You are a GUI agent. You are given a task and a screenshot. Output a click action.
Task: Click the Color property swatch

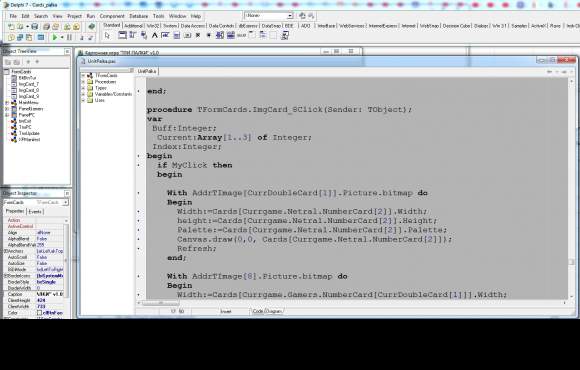coord(39,313)
